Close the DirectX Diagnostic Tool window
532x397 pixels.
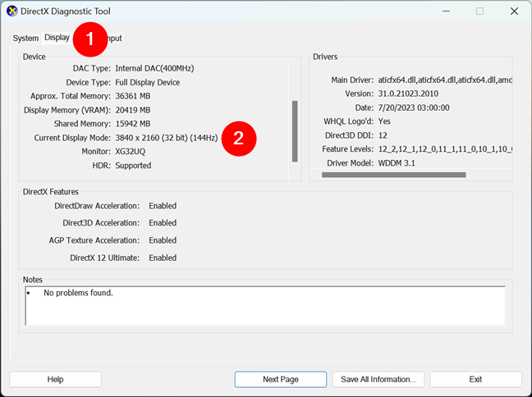514,11
